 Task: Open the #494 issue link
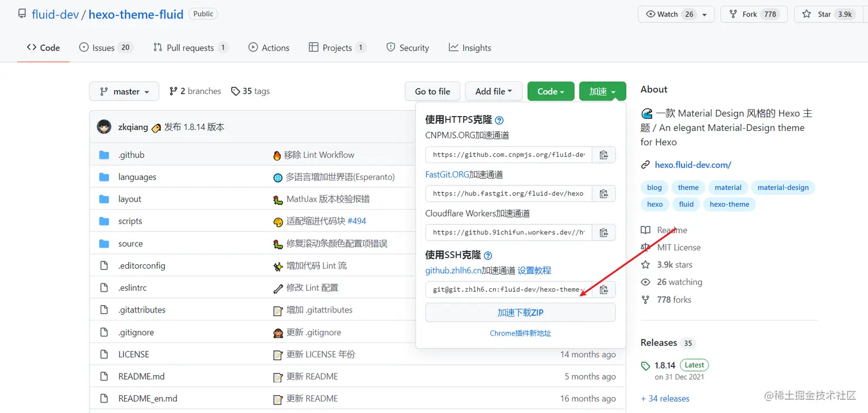356,221
